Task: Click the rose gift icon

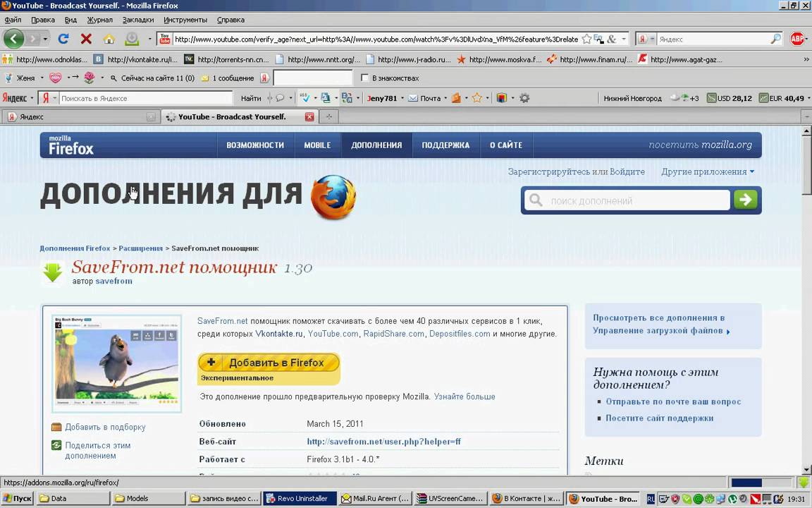Action: point(89,78)
